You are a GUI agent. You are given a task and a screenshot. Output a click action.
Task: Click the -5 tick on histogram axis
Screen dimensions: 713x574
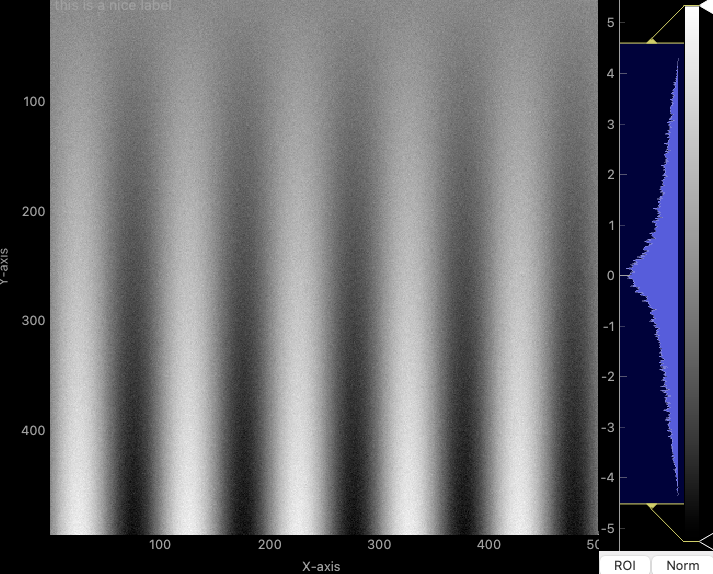608,528
